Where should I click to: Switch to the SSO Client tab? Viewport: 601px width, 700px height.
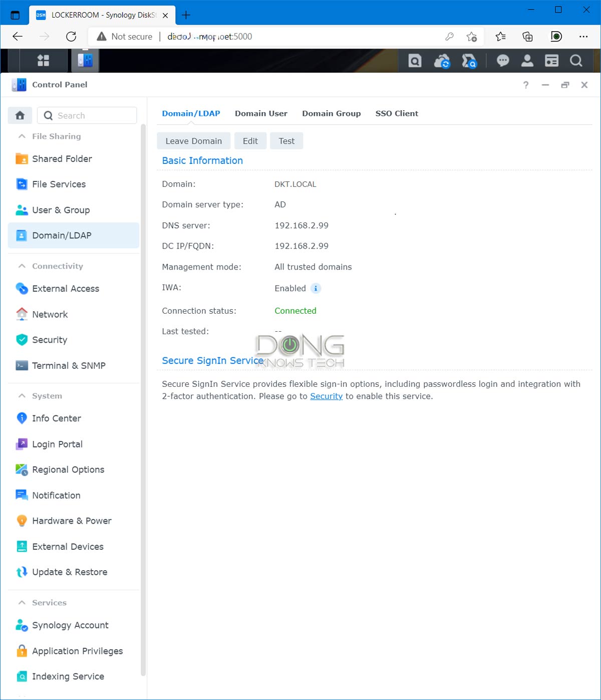pyautogui.click(x=397, y=113)
